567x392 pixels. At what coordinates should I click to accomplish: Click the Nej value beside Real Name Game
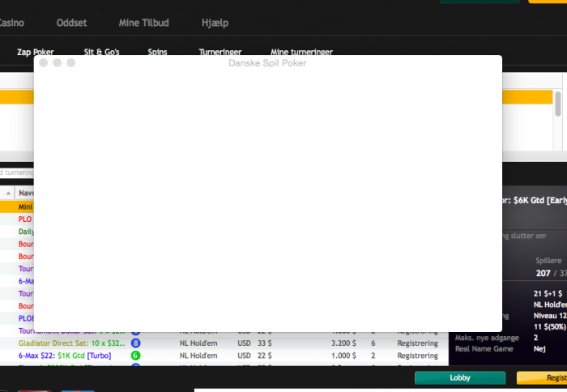click(x=539, y=349)
